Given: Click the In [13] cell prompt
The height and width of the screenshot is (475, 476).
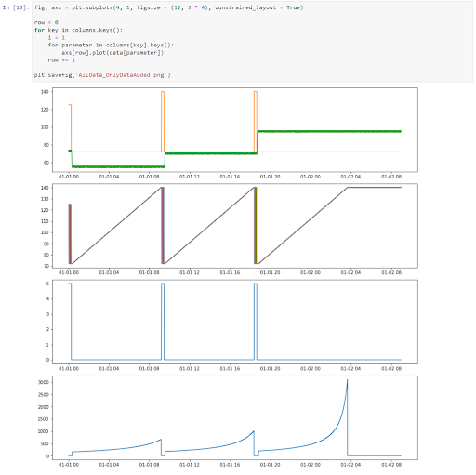Looking at the screenshot, I should pos(16,7).
